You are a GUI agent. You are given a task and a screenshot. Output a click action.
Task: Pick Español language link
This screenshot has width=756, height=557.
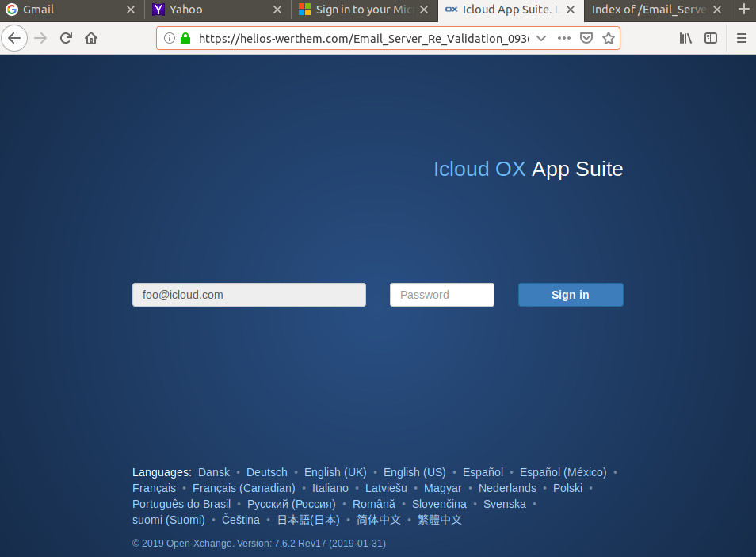483,472
